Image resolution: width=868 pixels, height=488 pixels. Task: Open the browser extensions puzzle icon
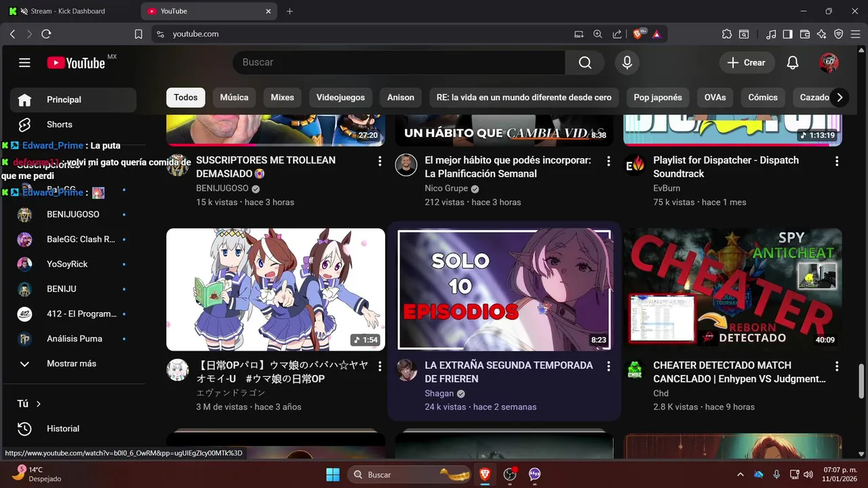pos(727,34)
